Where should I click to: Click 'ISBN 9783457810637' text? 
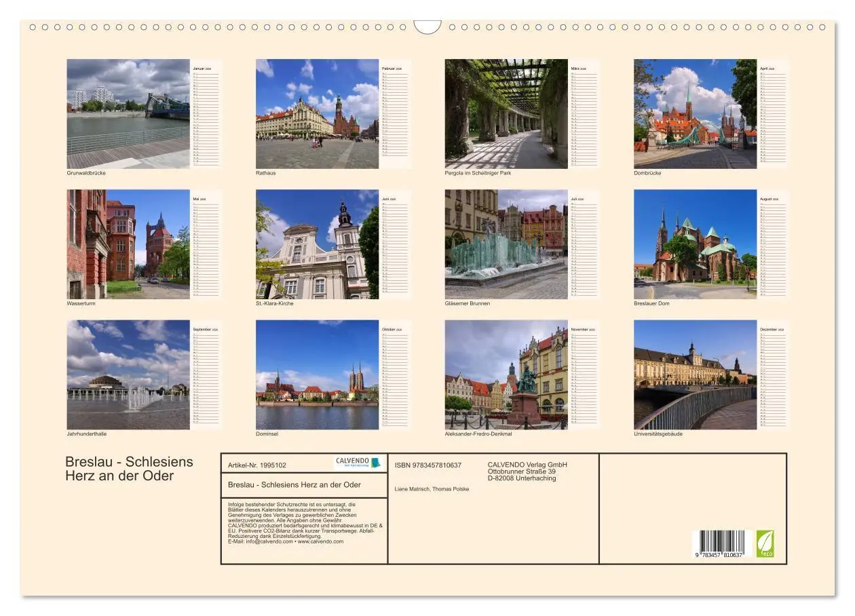click(x=428, y=465)
